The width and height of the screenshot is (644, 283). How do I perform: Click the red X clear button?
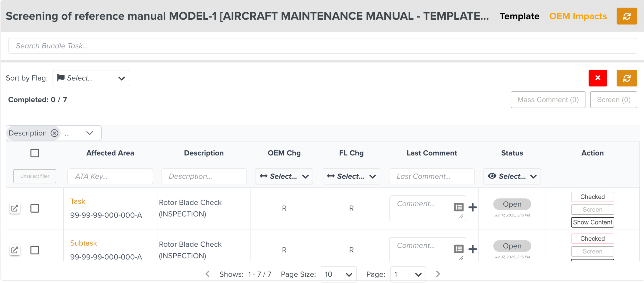point(597,78)
